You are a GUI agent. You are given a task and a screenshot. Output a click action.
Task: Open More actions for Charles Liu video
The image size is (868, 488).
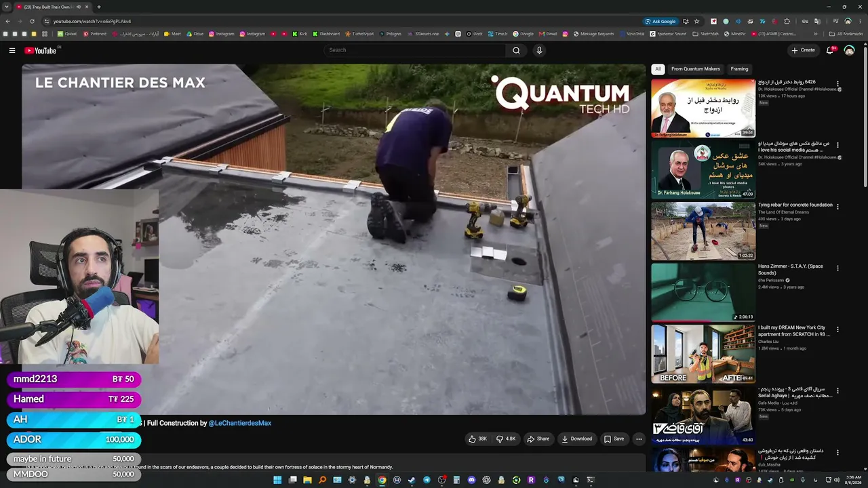[837, 329]
